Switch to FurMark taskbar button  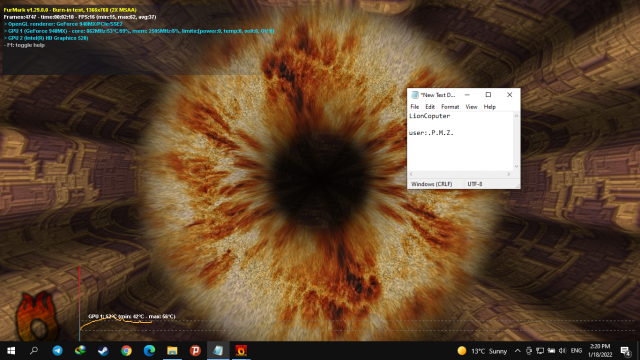tap(241, 351)
